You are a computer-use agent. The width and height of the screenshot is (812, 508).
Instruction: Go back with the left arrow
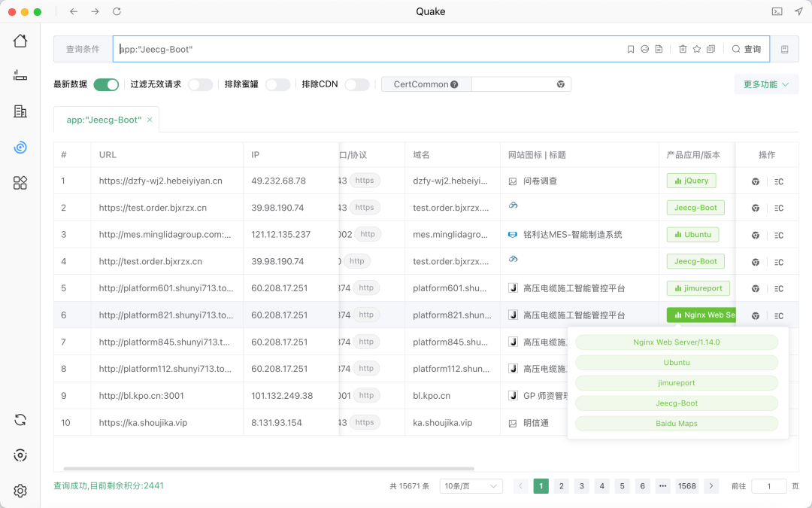(x=74, y=11)
